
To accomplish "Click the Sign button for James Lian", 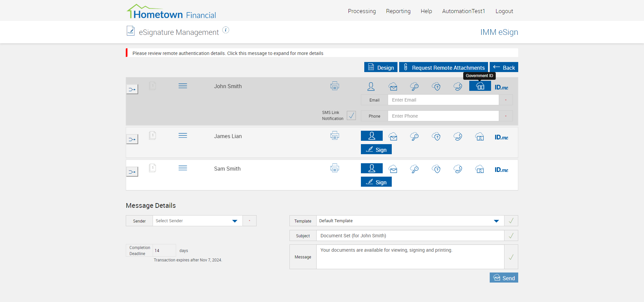I will pos(376,149).
